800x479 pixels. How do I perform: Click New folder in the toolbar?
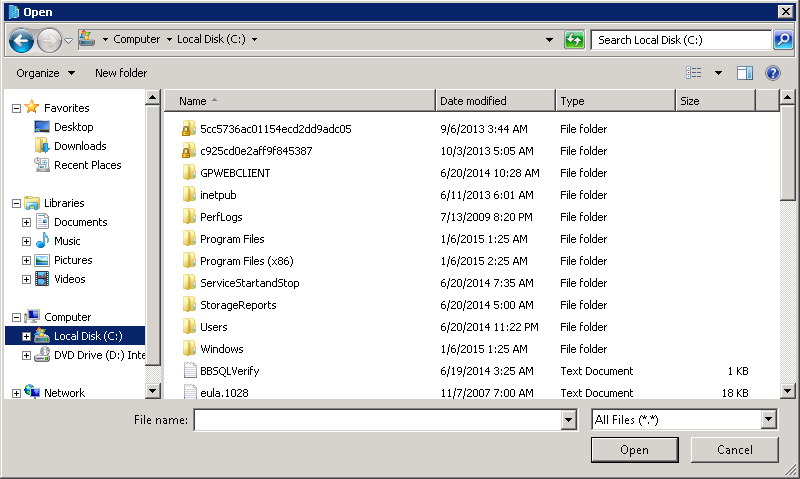121,73
